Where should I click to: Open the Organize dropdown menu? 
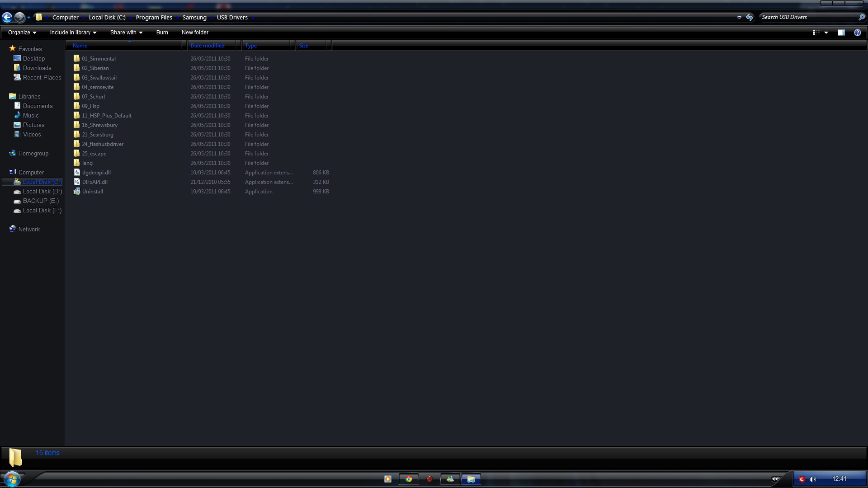[22, 33]
